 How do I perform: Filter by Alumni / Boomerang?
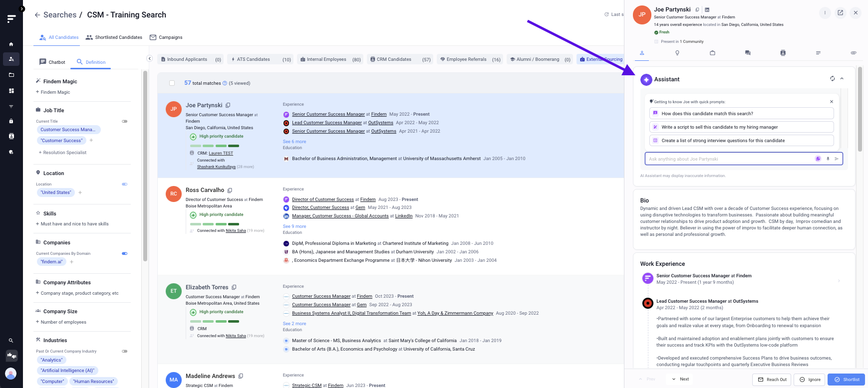pyautogui.click(x=540, y=59)
